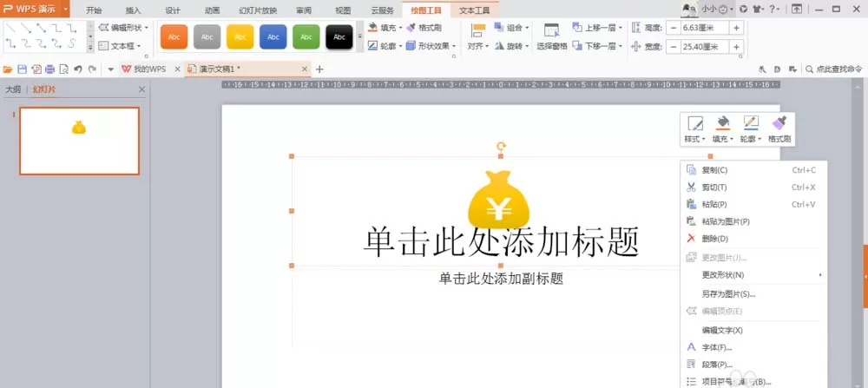This screenshot has width=868, height=388.
Task: Click the width value field 25.40厘米
Action: tap(705, 47)
